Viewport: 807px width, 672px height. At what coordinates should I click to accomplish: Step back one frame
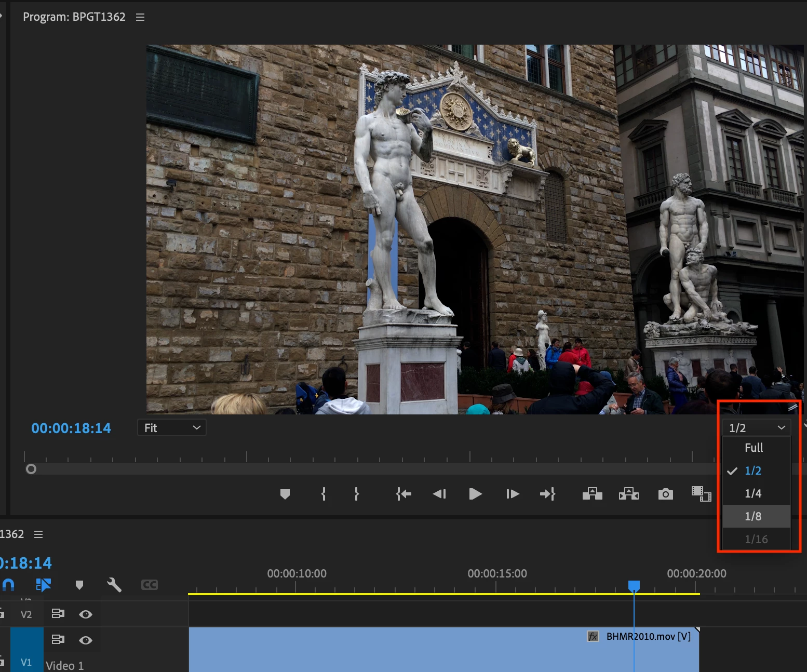pos(439,494)
